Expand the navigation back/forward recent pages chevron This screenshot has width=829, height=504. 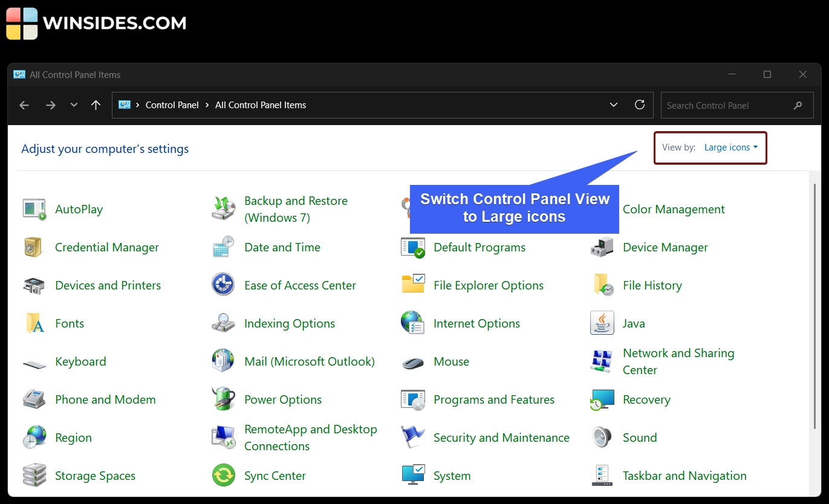[x=74, y=105]
